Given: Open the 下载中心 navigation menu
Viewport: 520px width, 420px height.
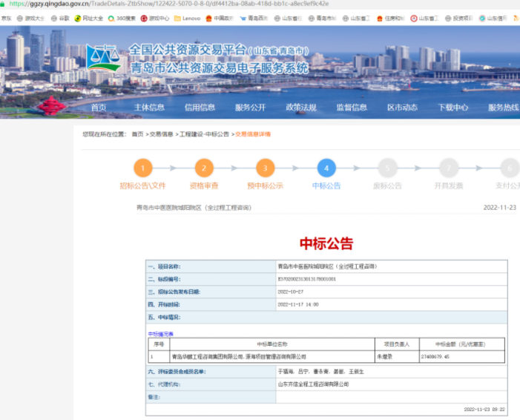Looking at the screenshot, I should coord(452,108).
